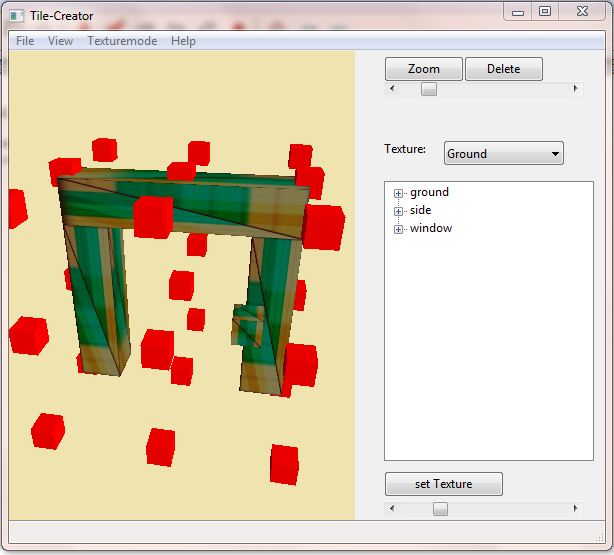Select the window item in texture tree

pos(431,228)
